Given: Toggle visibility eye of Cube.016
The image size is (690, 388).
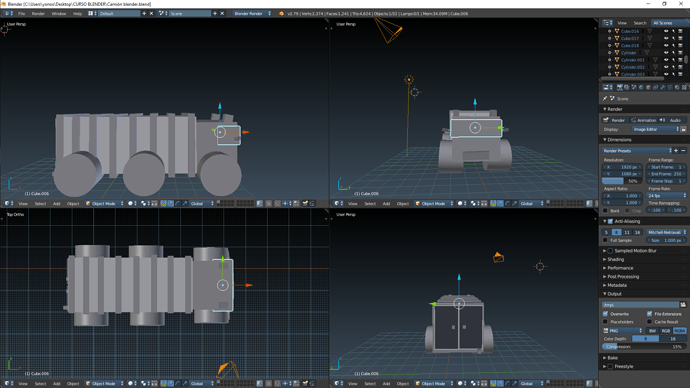Looking at the screenshot, I should 666,31.
